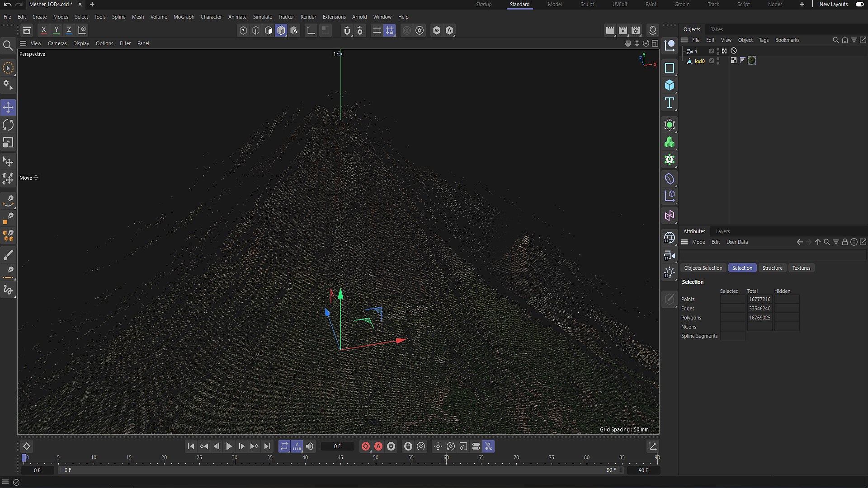
Task: Select the Brush paint tool
Action: [8, 255]
